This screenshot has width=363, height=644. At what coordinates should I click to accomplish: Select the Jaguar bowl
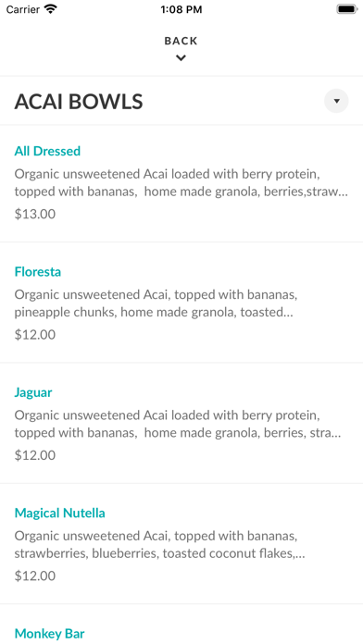(33, 392)
